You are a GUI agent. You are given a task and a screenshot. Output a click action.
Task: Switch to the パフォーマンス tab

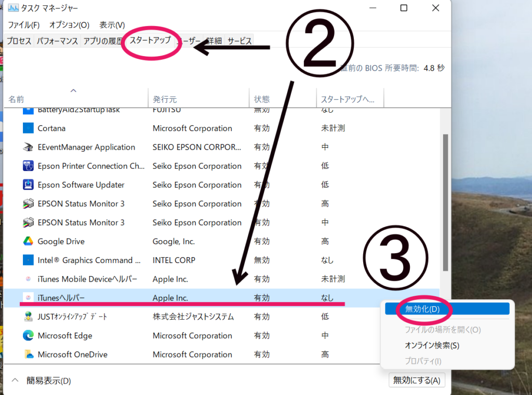tap(57, 41)
